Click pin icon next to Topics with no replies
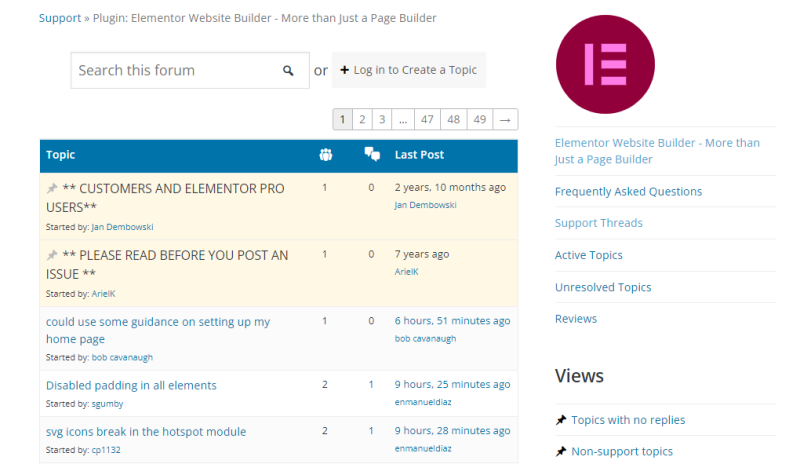The image size is (800, 464). pyautogui.click(x=561, y=420)
